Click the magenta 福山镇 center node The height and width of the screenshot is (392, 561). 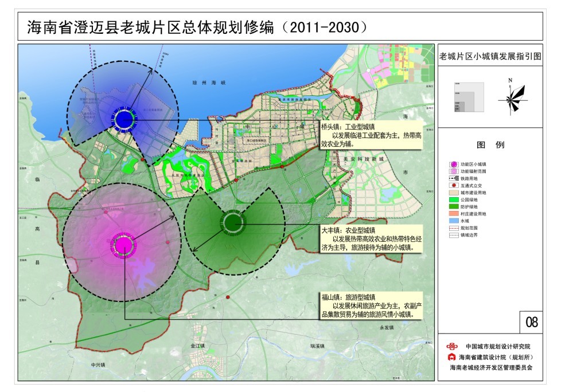pos(123,245)
